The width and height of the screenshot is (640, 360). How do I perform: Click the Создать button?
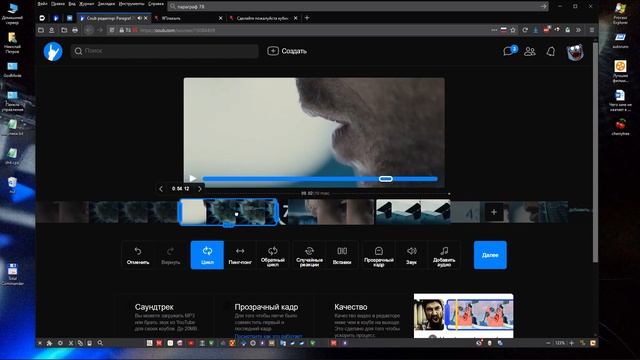click(287, 51)
